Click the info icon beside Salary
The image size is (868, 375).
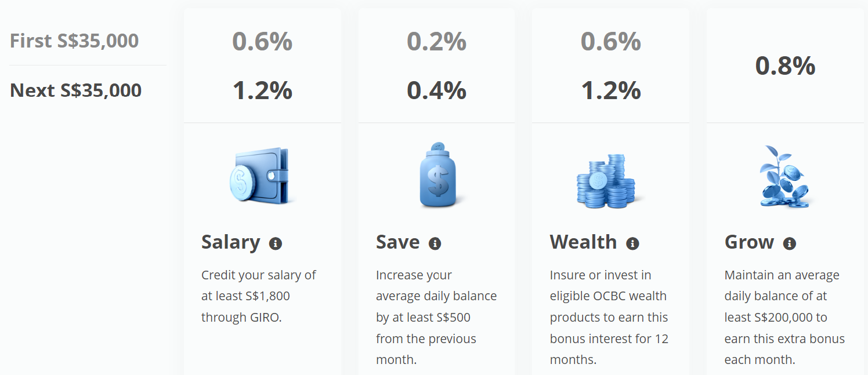point(276,243)
